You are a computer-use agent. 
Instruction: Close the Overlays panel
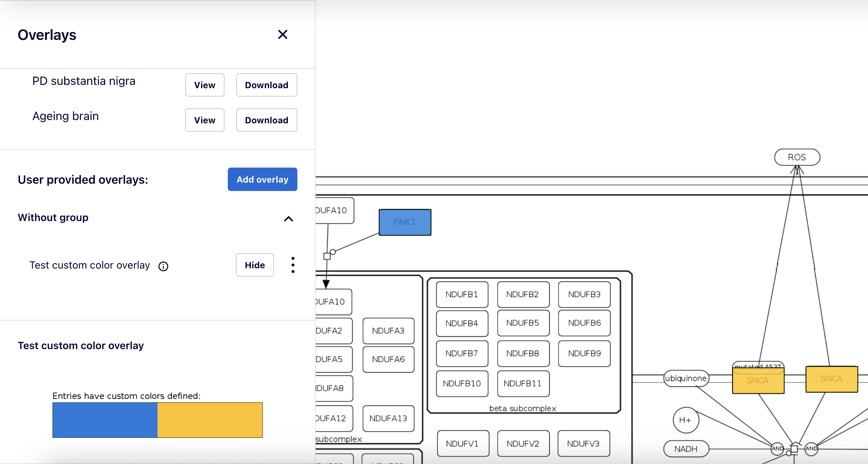(282, 35)
